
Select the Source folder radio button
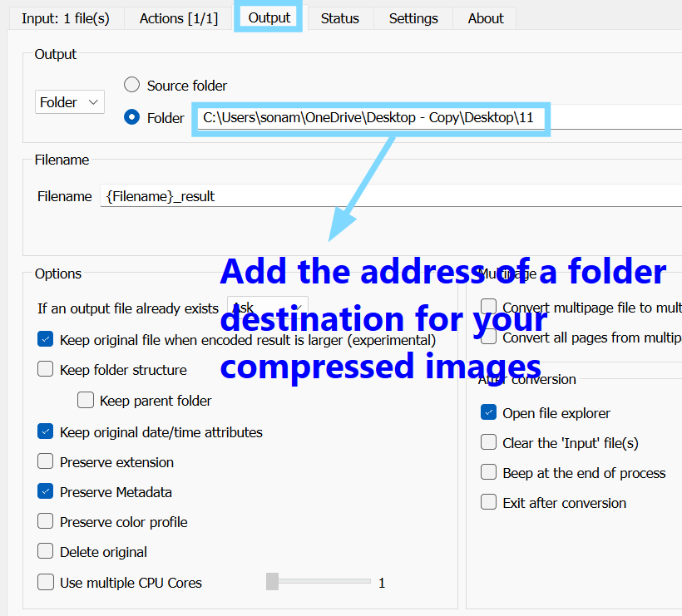pos(131,85)
